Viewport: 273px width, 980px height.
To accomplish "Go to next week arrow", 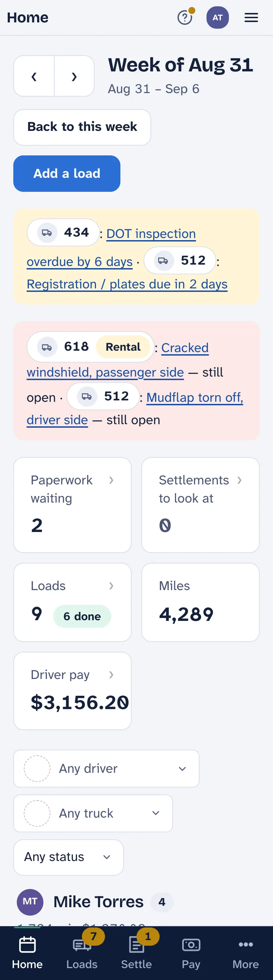I will [x=74, y=76].
